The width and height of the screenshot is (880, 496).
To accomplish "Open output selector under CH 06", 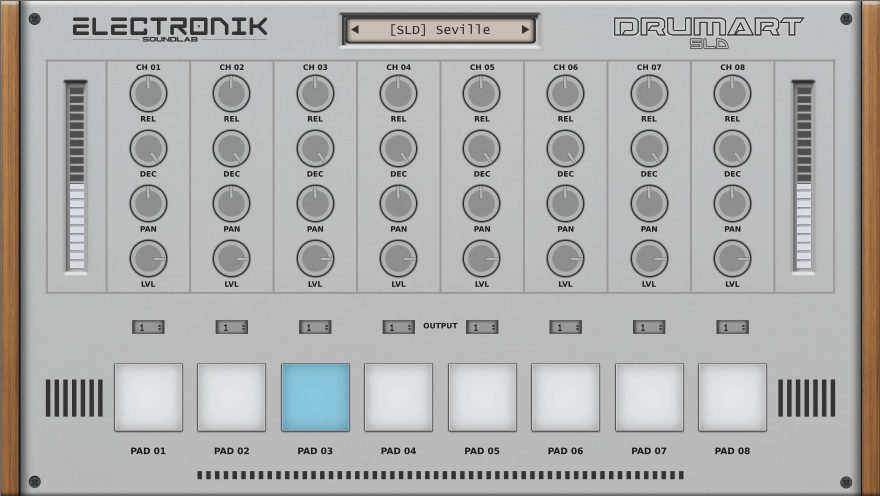I will (x=566, y=327).
